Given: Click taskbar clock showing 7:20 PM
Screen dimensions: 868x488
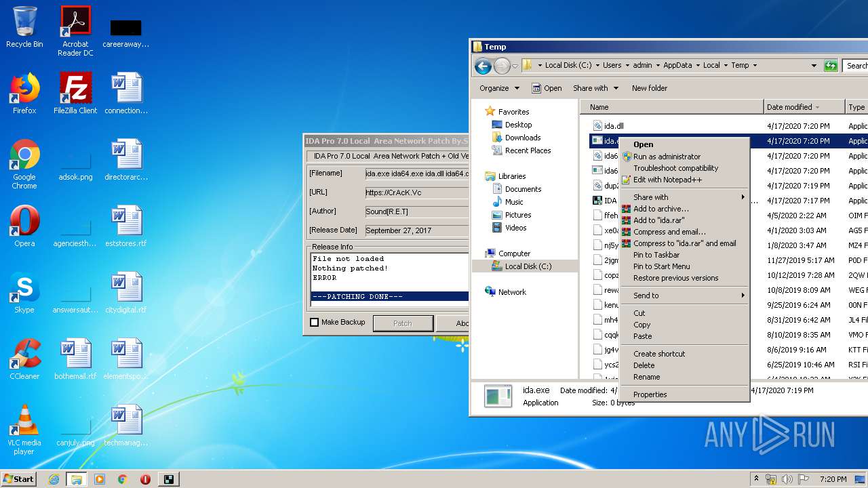Looking at the screenshot, I should coord(833,479).
